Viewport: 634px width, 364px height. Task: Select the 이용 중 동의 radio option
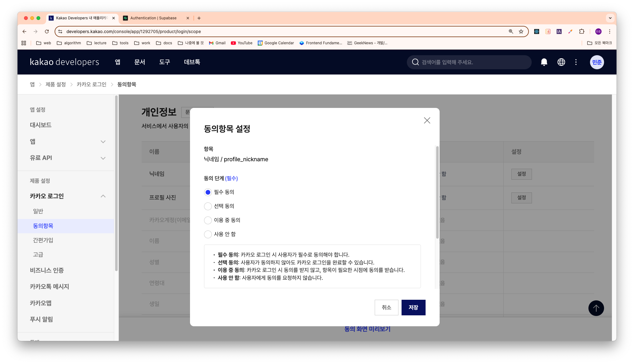pos(208,220)
